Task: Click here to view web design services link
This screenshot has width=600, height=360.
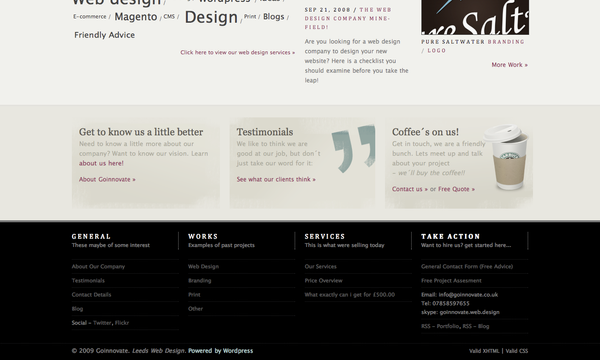Action: point(238,52)
